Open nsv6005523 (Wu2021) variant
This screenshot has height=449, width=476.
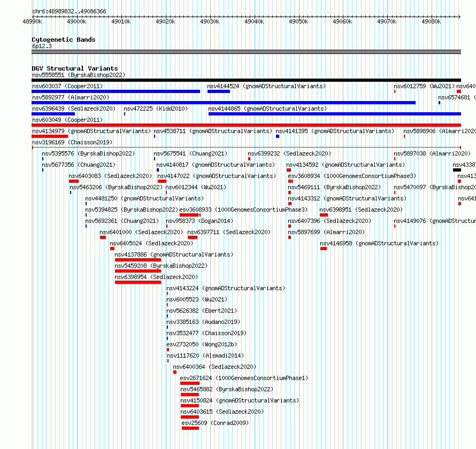(197, 299)
